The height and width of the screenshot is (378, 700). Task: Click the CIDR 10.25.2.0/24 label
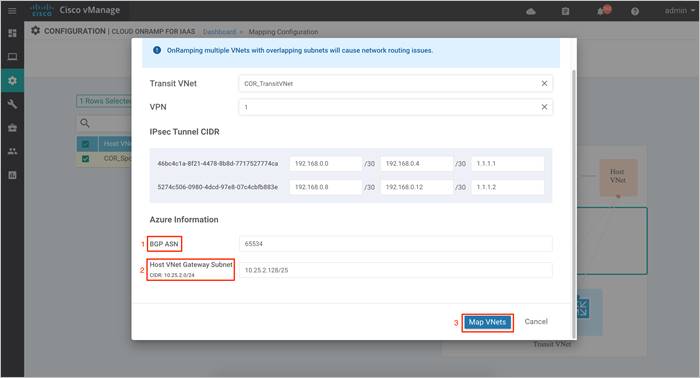coord(172,275)
